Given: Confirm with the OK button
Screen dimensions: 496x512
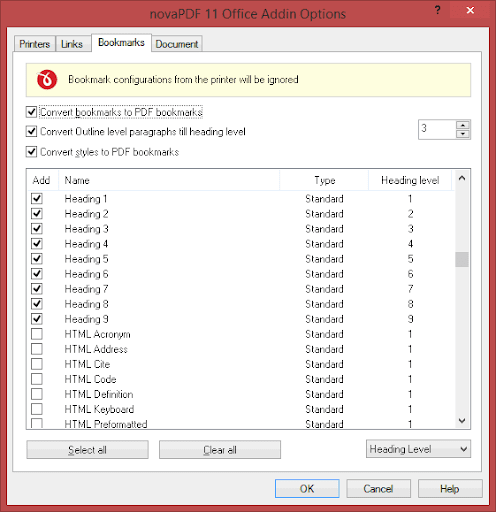Looking at the screenshot, I should (307, 489).
